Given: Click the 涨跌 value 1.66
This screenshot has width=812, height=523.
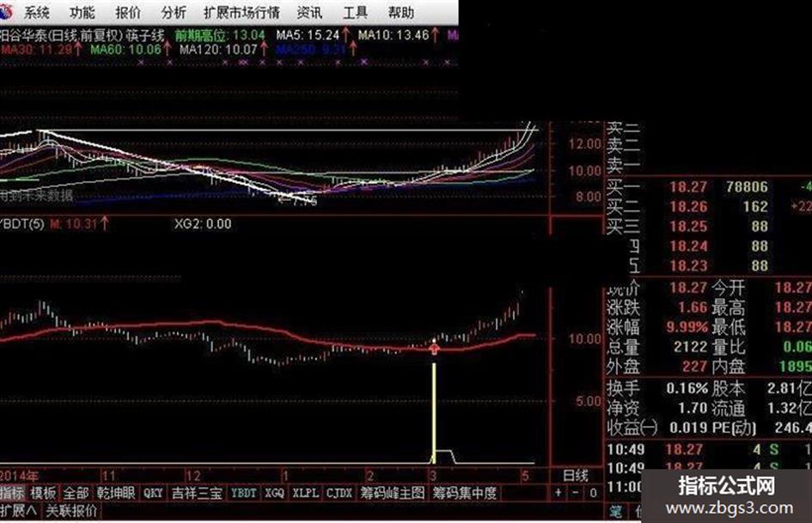Looking at the screenshot, I should pyautogui.click(x=693, y=307).
